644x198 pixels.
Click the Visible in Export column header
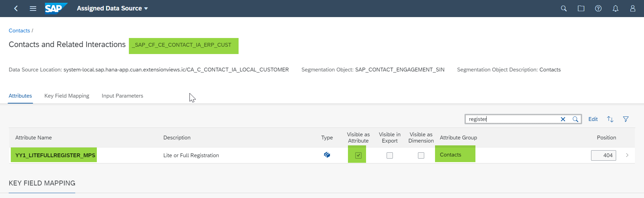[390, 138]
